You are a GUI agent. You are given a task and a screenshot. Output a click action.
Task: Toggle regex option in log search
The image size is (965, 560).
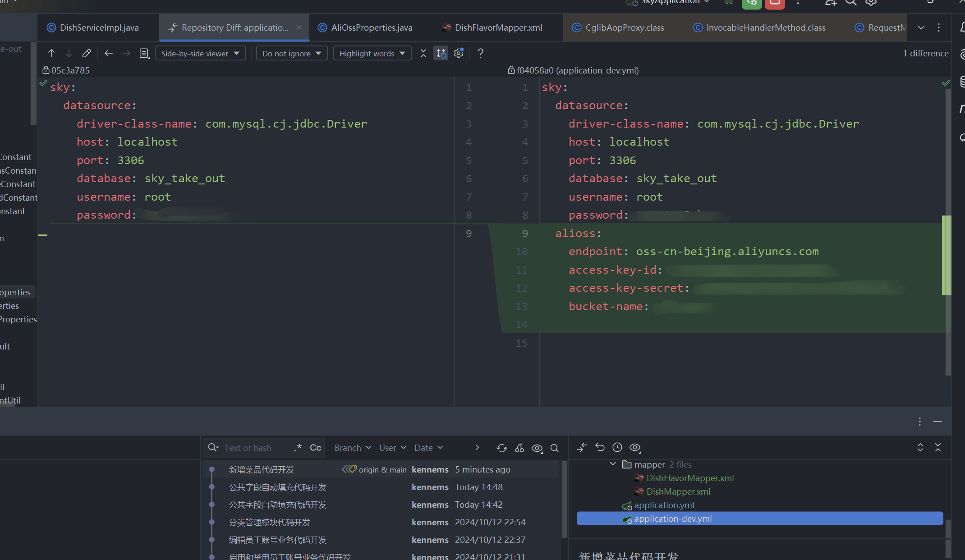(x=298, y=448)
